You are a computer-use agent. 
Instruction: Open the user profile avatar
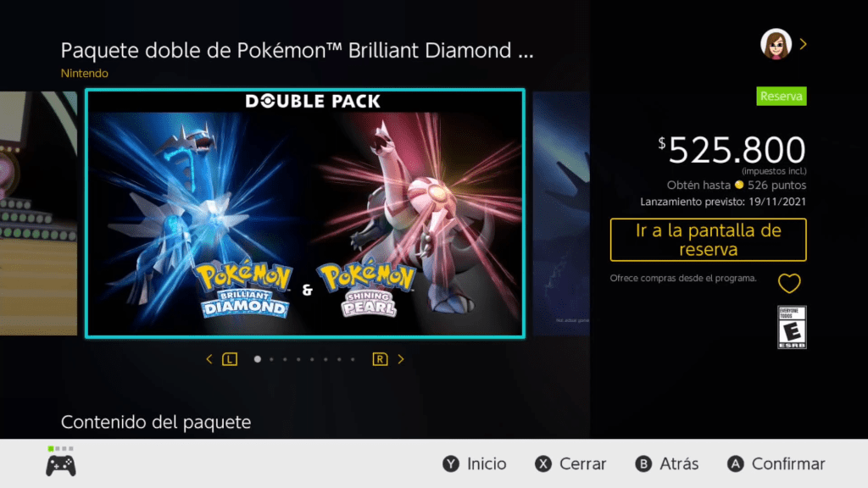click(x=776, y=44)
